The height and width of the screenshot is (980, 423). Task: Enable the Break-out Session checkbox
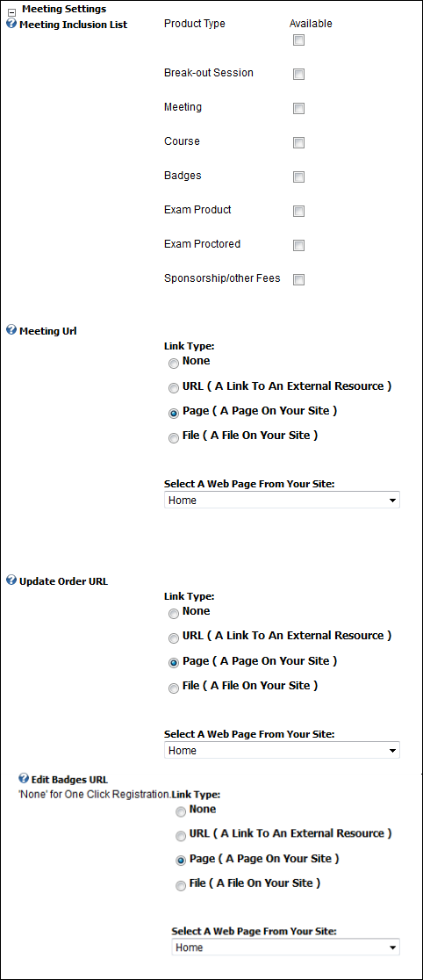[x=298, y=75]
